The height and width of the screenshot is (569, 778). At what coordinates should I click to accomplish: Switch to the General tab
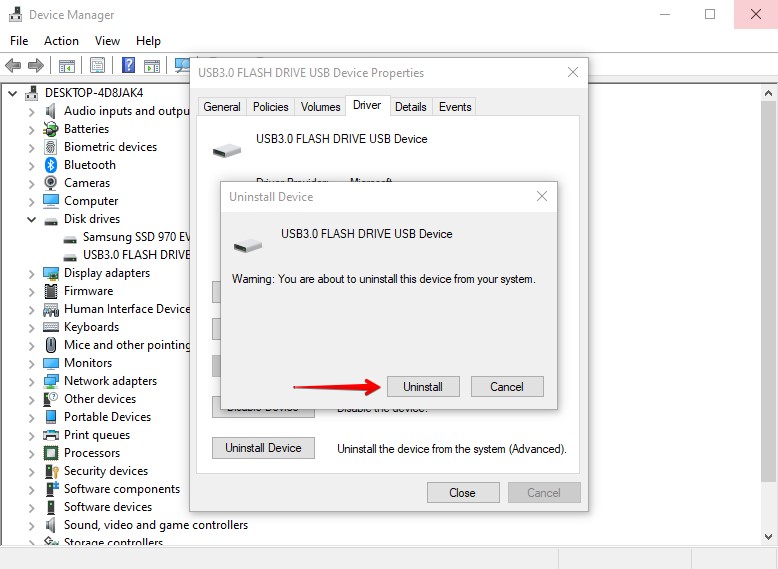222,107
